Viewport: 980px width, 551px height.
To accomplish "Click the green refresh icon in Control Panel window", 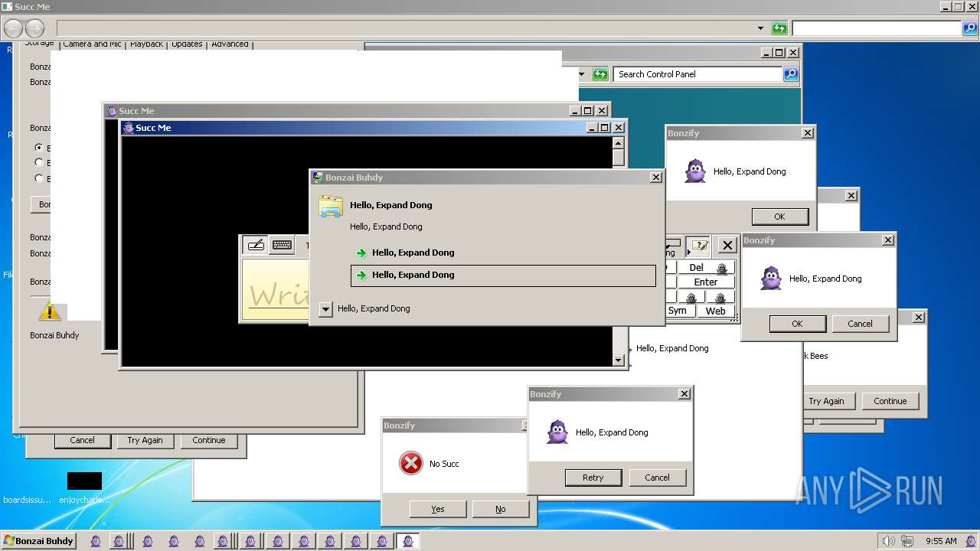I will click(x=600, y=74).
